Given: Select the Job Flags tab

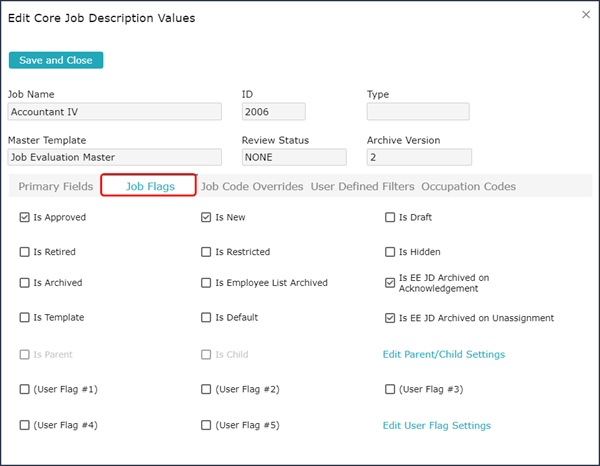Looking at the screenshot, I should point(150,186).
